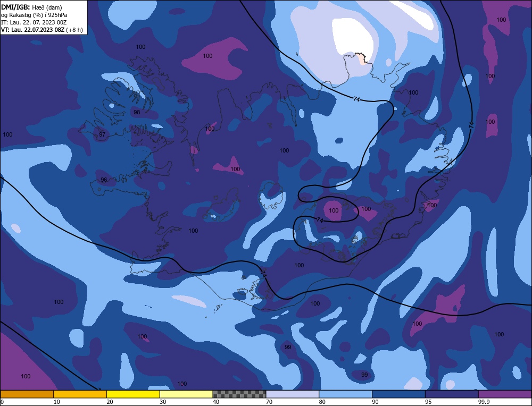Click the "99.9" legend scale label
Screen dimensions: 532x406
[x=484, y=402]
